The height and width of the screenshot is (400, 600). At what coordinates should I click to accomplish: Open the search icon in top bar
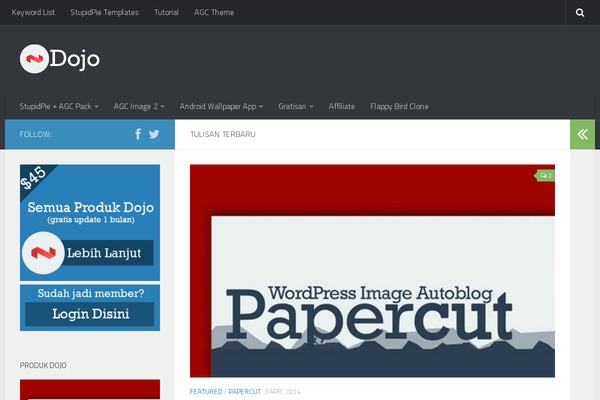(580, 13)
